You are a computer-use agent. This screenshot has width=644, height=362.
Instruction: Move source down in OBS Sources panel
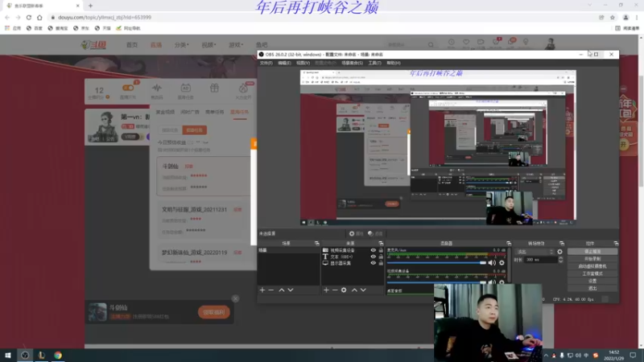point(364,290)
